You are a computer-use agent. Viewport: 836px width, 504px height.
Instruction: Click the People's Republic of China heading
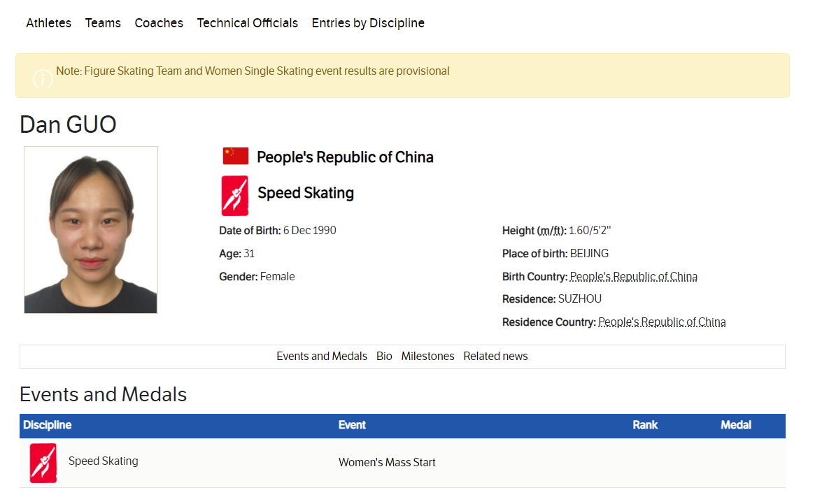pyautogui.click(x=345, y=157)
